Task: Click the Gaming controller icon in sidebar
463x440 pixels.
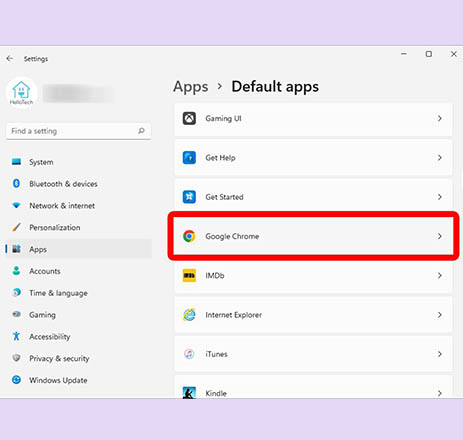Action: click(x=16, y=314)
